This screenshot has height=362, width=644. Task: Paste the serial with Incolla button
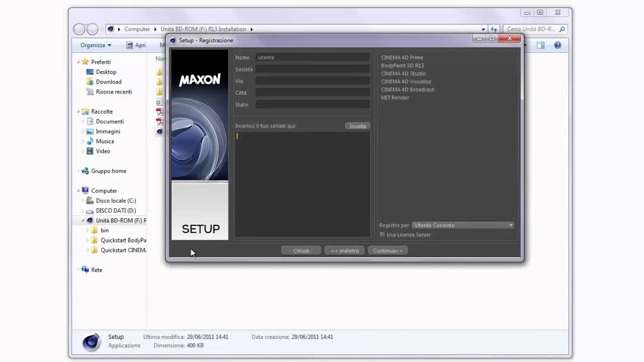pos(358,126)
